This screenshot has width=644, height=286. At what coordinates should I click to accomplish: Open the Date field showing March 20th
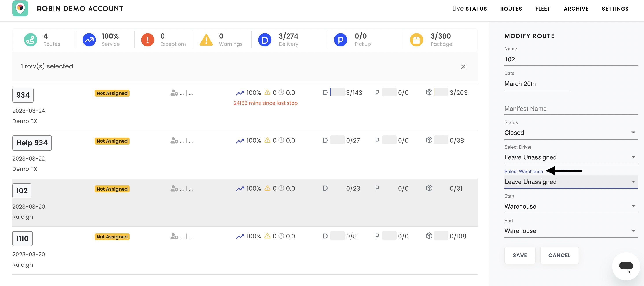pos(537,84)
